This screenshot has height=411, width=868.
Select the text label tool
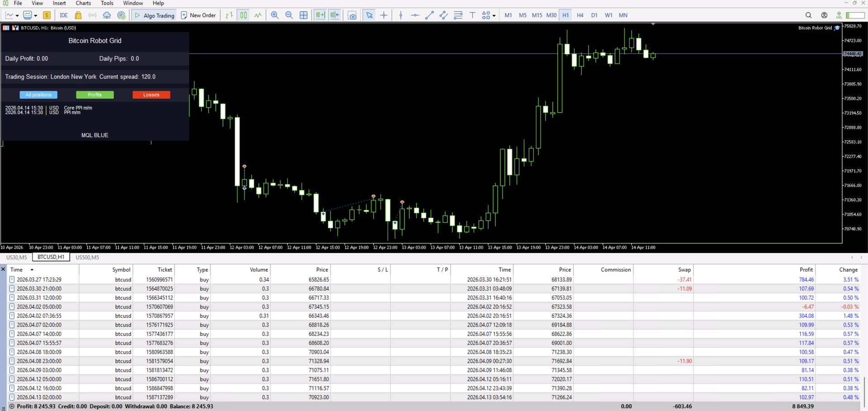[473, 15]
